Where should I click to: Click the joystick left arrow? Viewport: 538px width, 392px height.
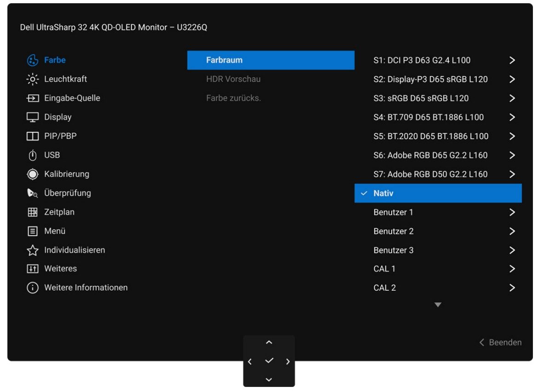point(250,362)
